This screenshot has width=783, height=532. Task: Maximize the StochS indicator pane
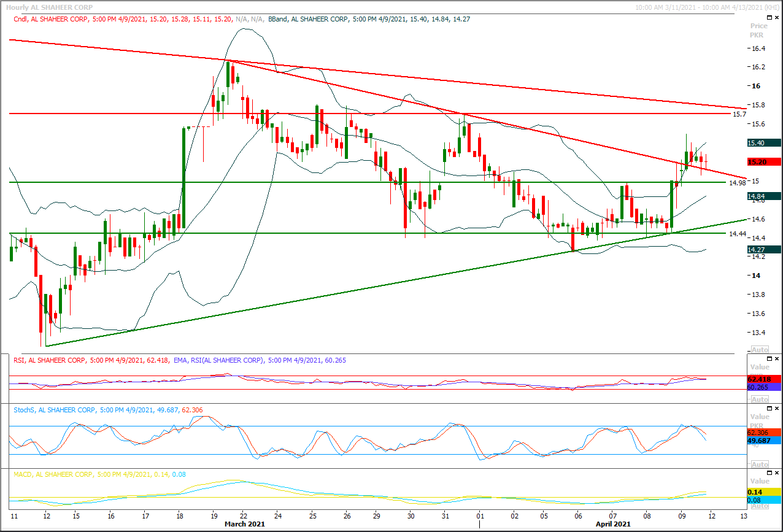click(770, 408)
